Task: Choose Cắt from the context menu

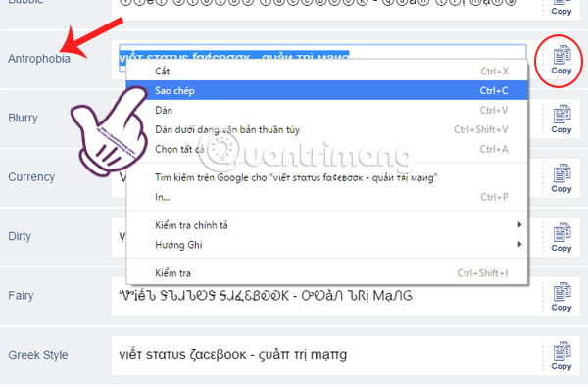Action: pyautogui.click(x=327, y=71)
